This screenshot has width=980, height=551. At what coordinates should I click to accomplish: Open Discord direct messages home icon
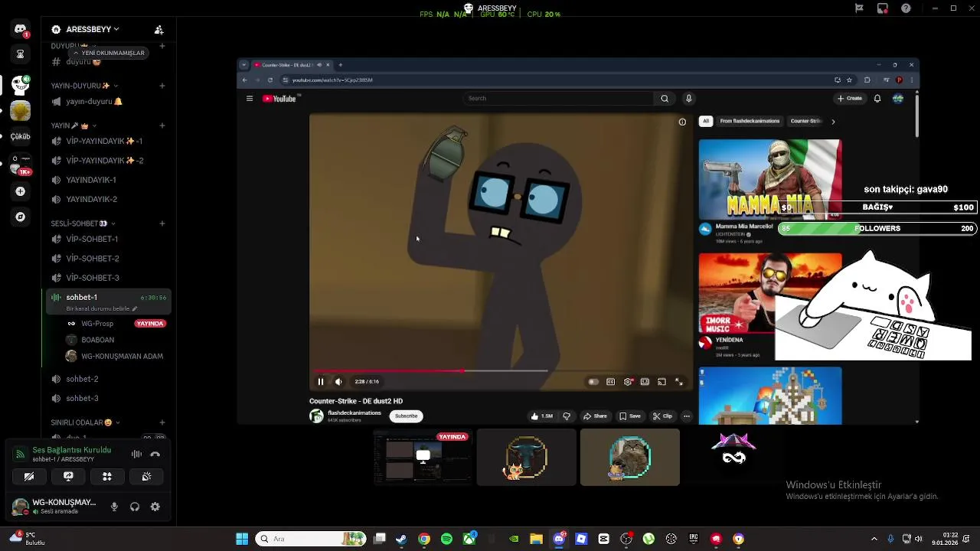(21, 29)
